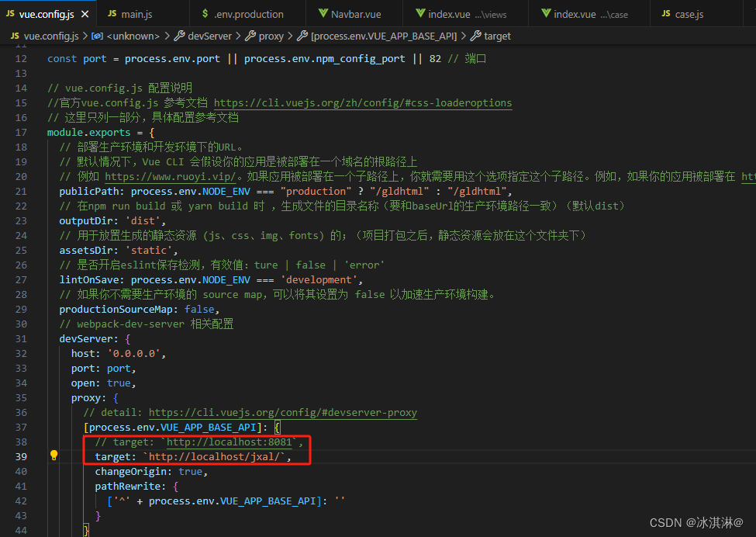756x537 pixels.
Task: Click the [process.env.VUE_APP_BASE_API] breadcrumb
Action: tap(384, 36)
